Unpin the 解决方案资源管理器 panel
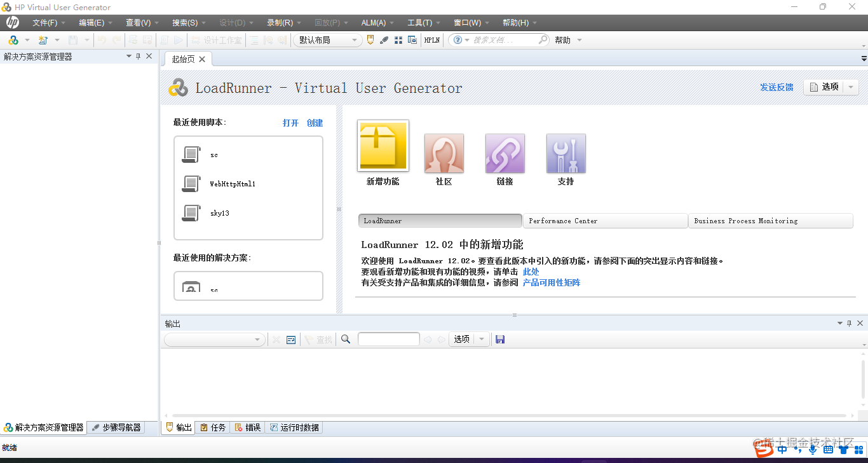 click(138, 56)
